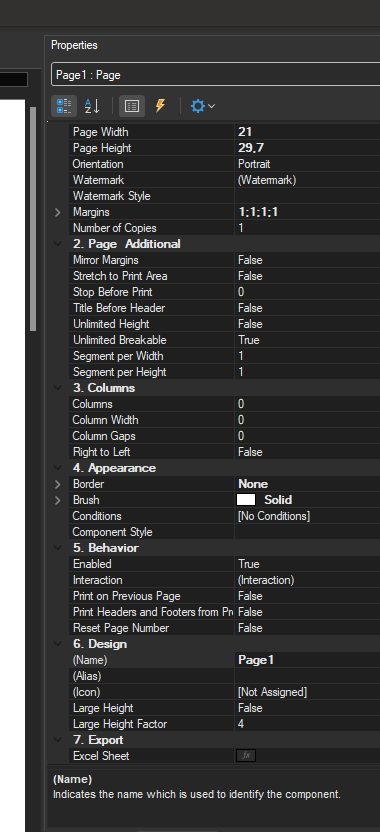Image resolution: width=380 pixels, height=832 pixels.
Task: Open the Page1 : Page component selector
Action: coord(215,75)
